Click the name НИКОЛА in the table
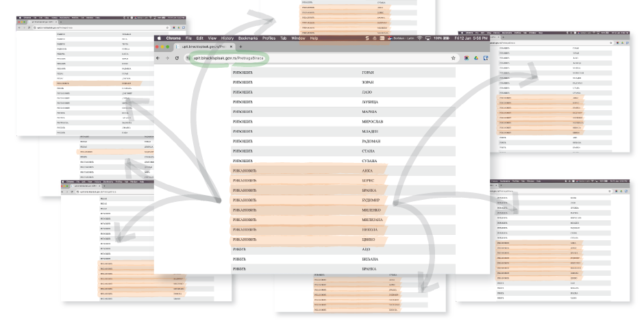 pyautogui.click(x=369, y=230)
